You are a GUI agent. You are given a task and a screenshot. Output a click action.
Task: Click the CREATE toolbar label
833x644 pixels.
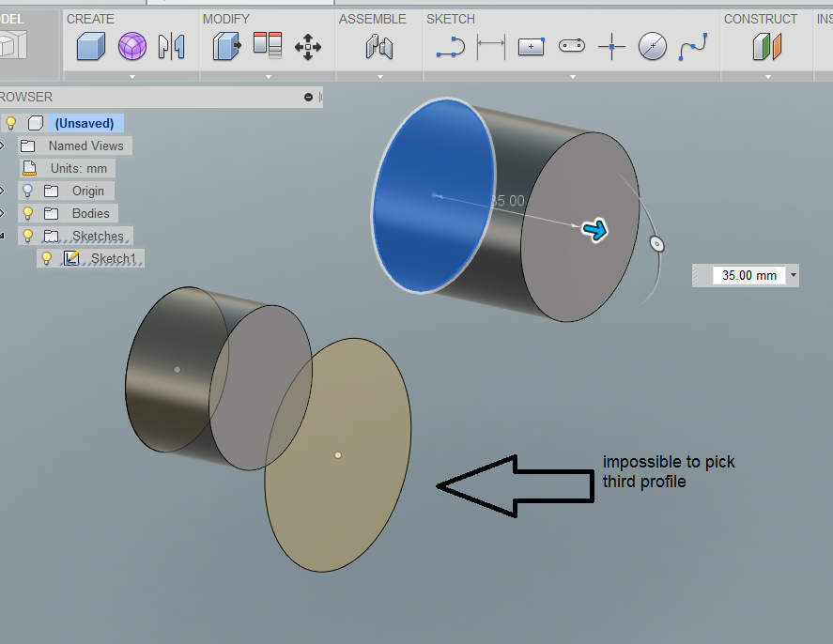click(x=90, y=19)
